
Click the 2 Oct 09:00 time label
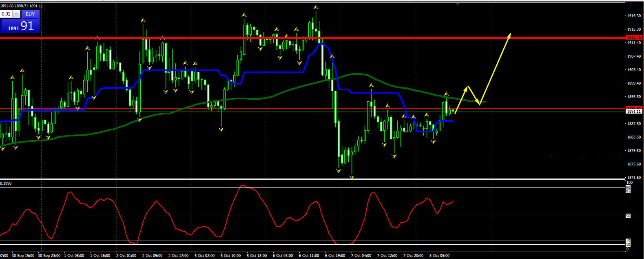click(x=152, y=256)
